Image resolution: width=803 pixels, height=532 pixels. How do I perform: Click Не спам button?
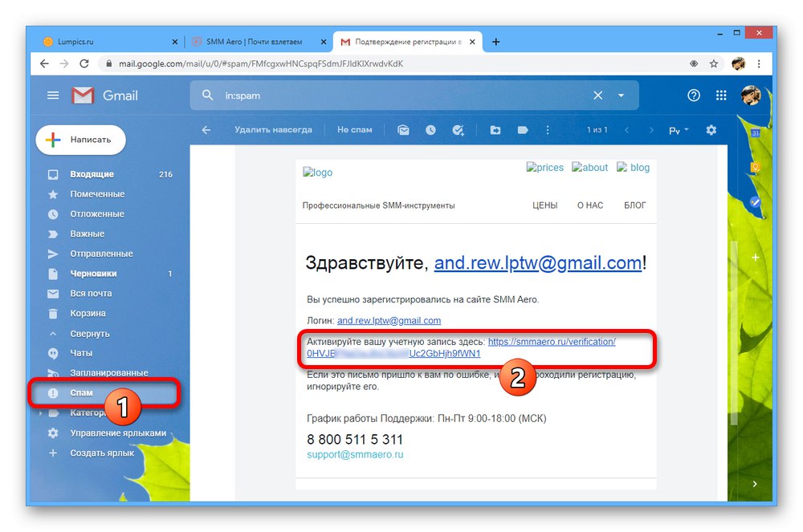click(354, 130)
